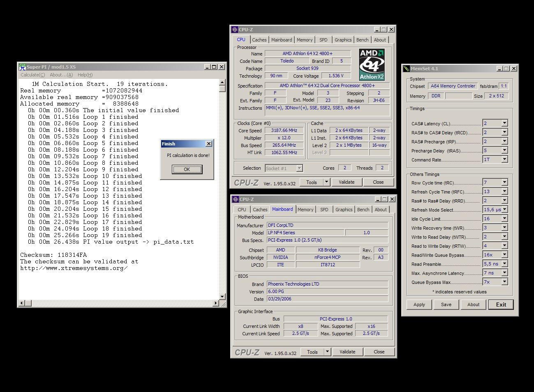Open the Max. Asynchrone Latency dropdown
The width and height of the screenshot is (534, 392).
pyautogui.click(x=504, y=272)
